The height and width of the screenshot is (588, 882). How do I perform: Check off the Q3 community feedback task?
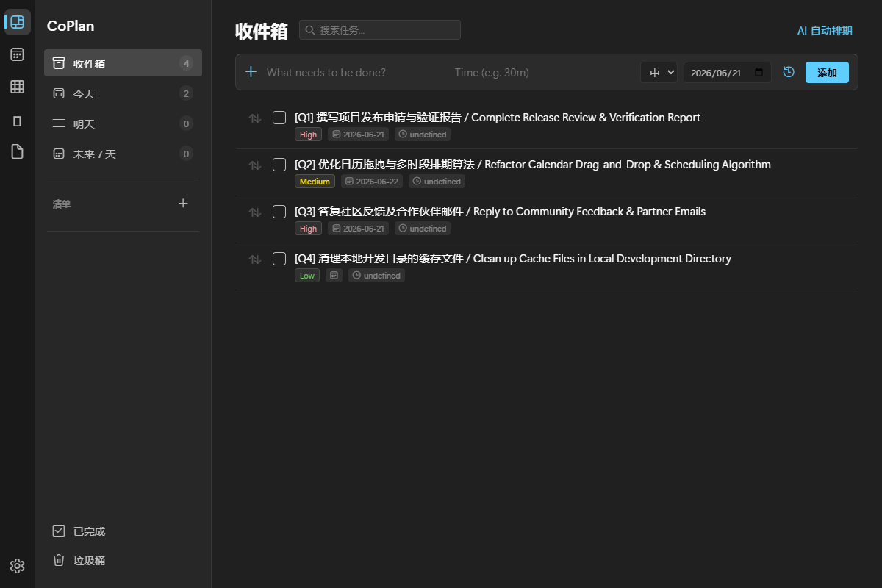click(x=279, y=212)
